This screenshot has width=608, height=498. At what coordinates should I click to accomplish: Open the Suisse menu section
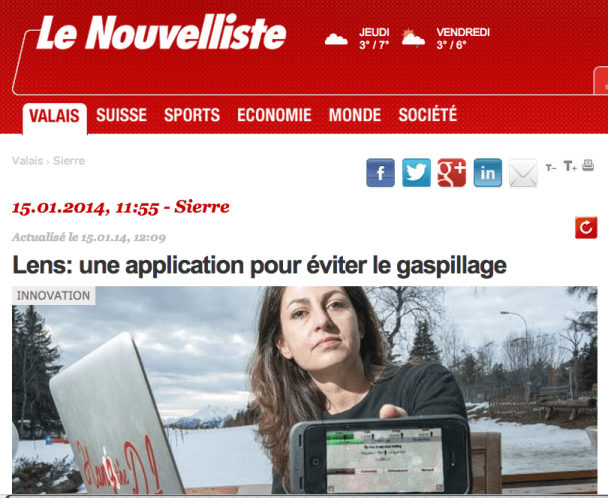pyautogui.click(x=121, y=115)
